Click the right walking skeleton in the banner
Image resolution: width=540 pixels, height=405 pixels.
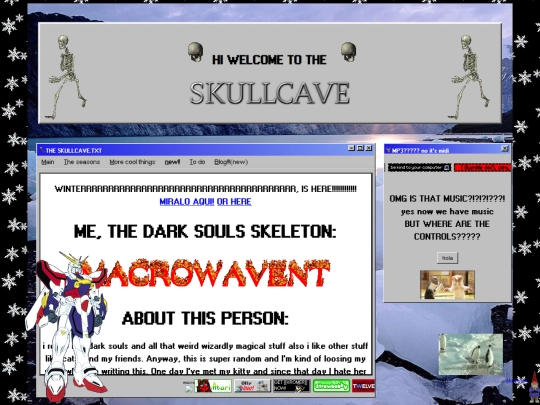(469, 76)
